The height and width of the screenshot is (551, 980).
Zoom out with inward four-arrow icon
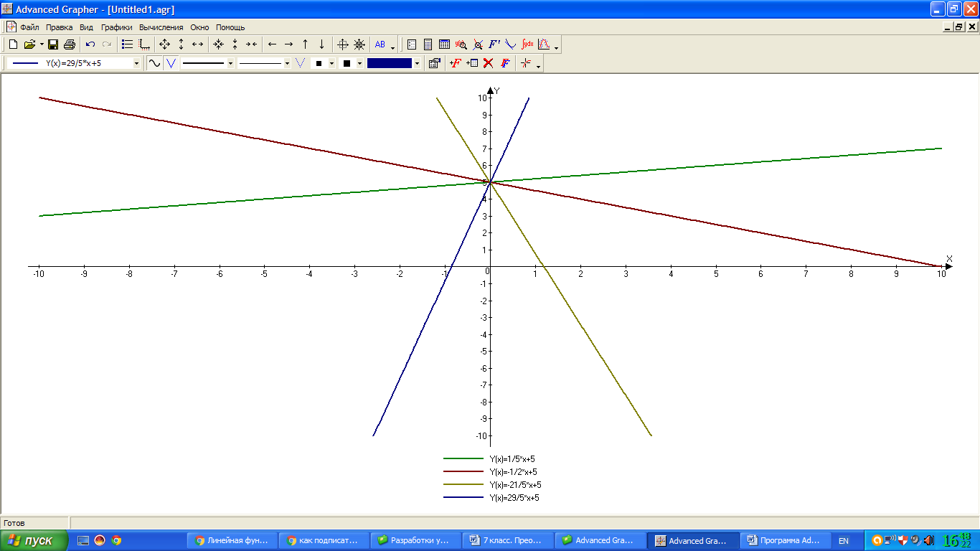tap(219, 44)
